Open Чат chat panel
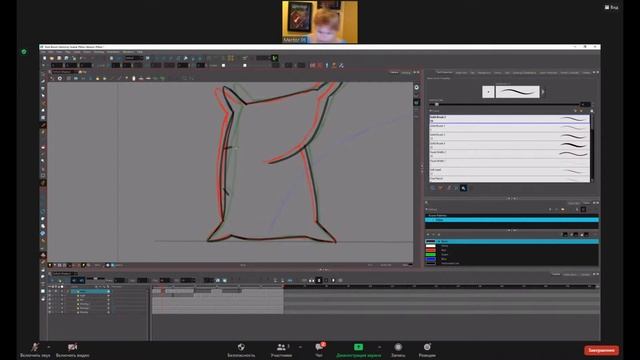This screenshot has height=360, width=640. (x=319, y=350)
